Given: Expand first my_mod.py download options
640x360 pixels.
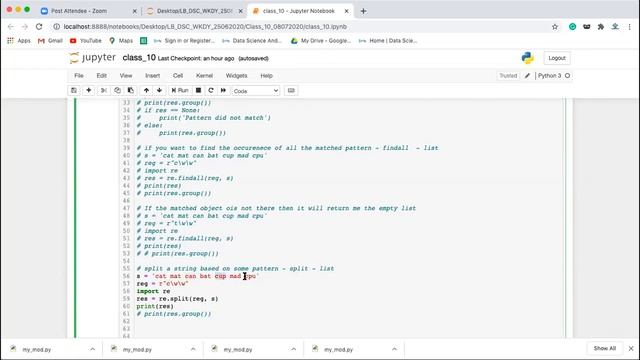Looking at the screenshot, I should pyautogui.click(x=93, y=349).
